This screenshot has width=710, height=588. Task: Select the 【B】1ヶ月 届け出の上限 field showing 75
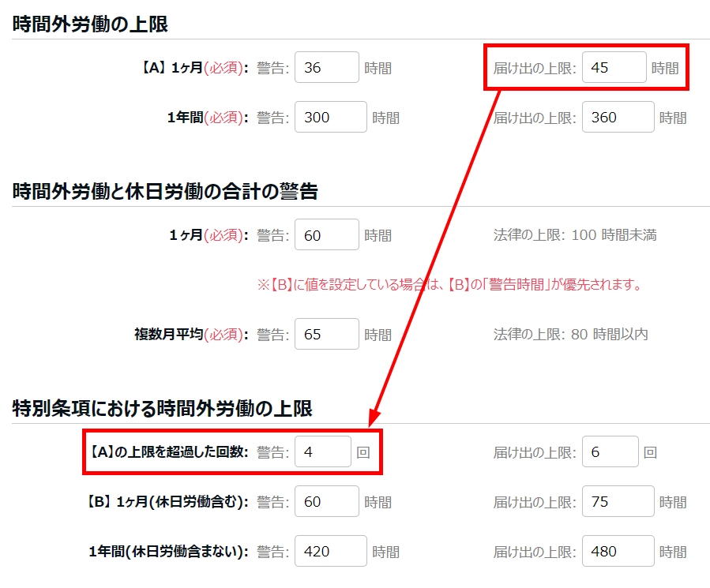click(x=618, y=502)
